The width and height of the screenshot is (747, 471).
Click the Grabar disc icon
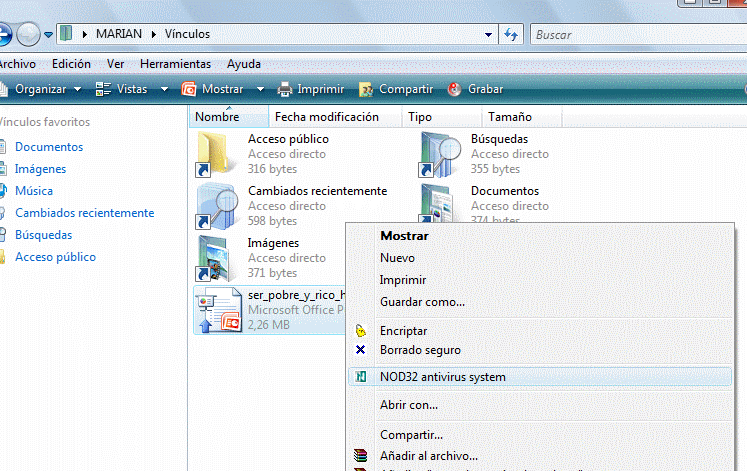[454, 89]
